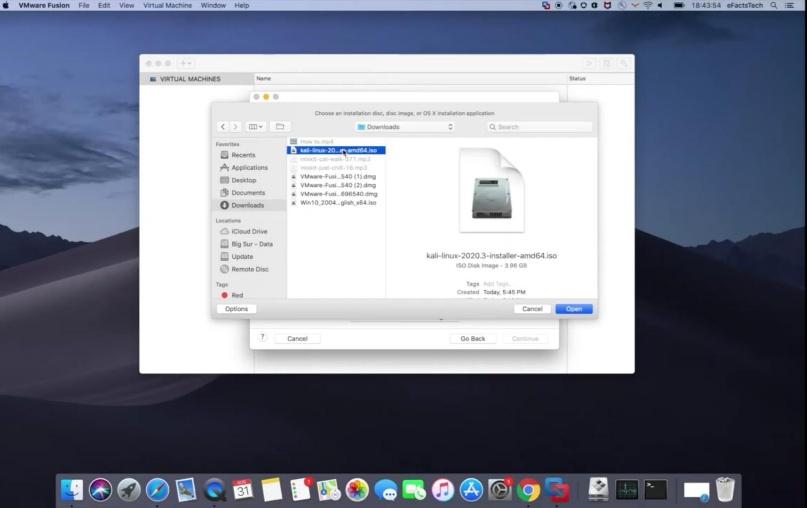Select VMware-Fusi...540 (2).dmg file

336,185
